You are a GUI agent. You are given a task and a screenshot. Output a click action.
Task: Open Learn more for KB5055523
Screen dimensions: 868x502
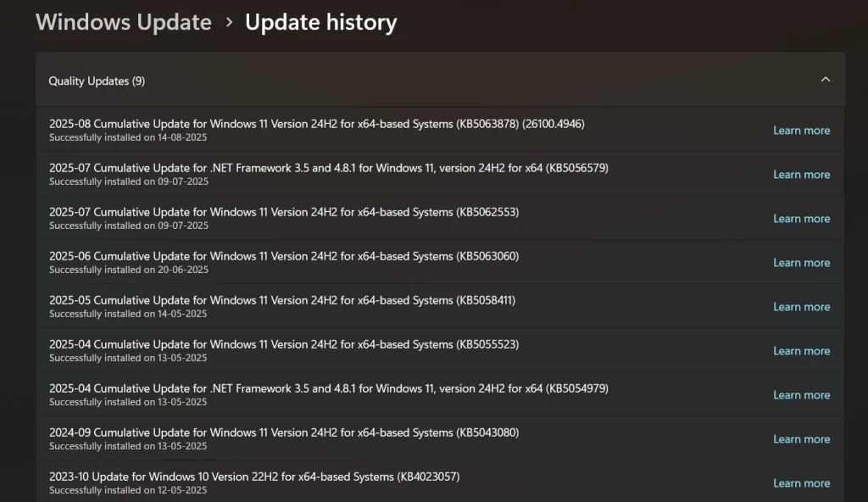801,351
